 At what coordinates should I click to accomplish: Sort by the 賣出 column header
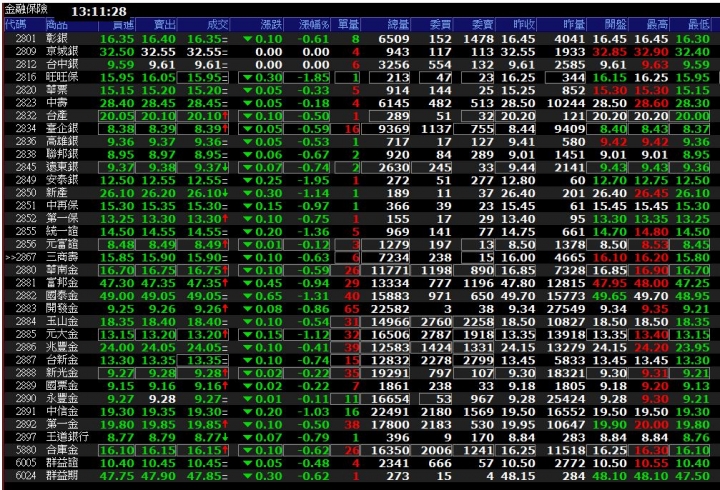[x=165, y=24]
